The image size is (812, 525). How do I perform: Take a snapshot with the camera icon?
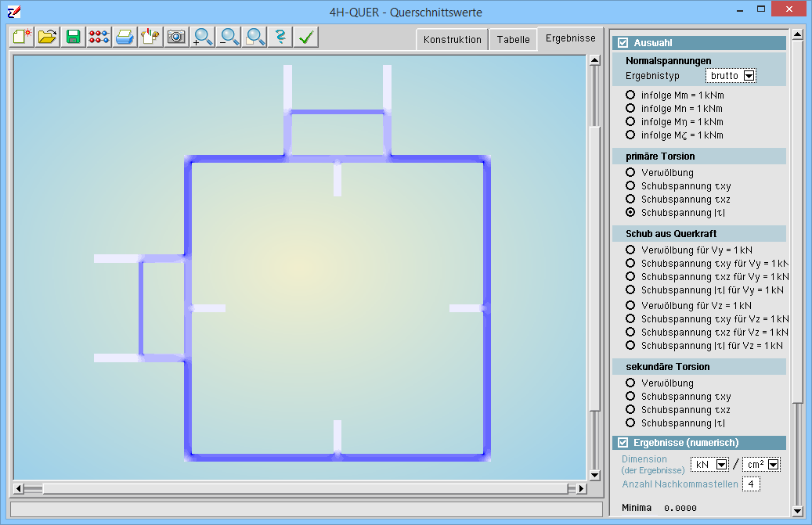coord(176,37)
